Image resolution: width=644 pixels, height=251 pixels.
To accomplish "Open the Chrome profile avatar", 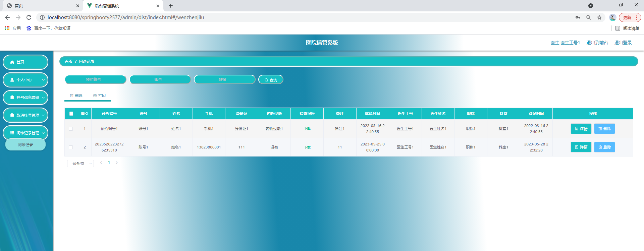I will click(612, 17).
